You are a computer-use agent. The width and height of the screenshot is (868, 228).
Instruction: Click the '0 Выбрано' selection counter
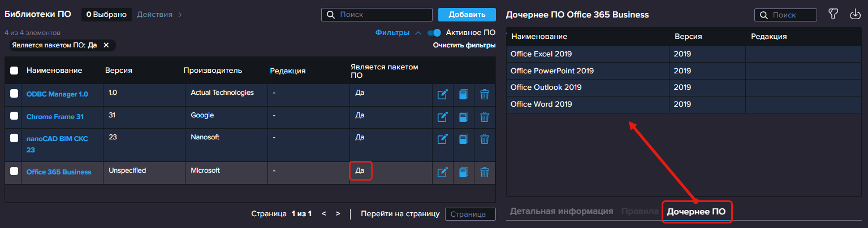106,15
